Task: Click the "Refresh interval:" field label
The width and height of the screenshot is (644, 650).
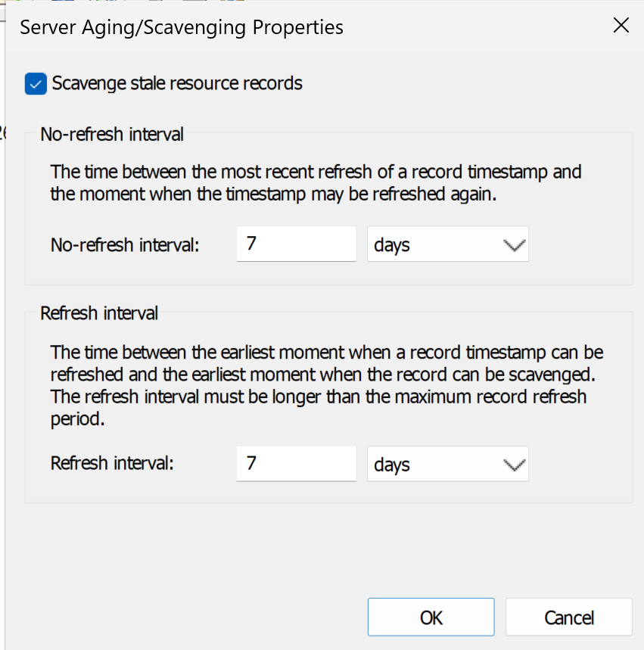Action: tap(112, 463)
